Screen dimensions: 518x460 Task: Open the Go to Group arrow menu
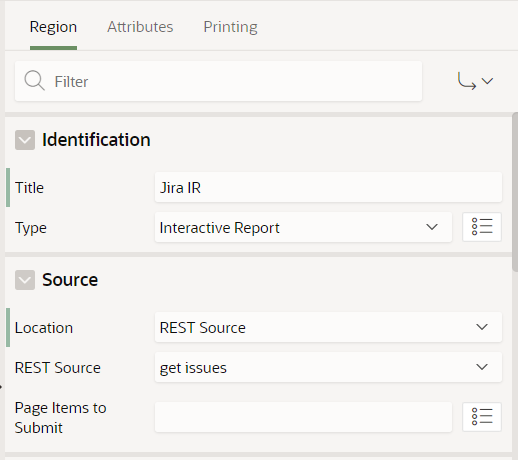coord(475,81)
